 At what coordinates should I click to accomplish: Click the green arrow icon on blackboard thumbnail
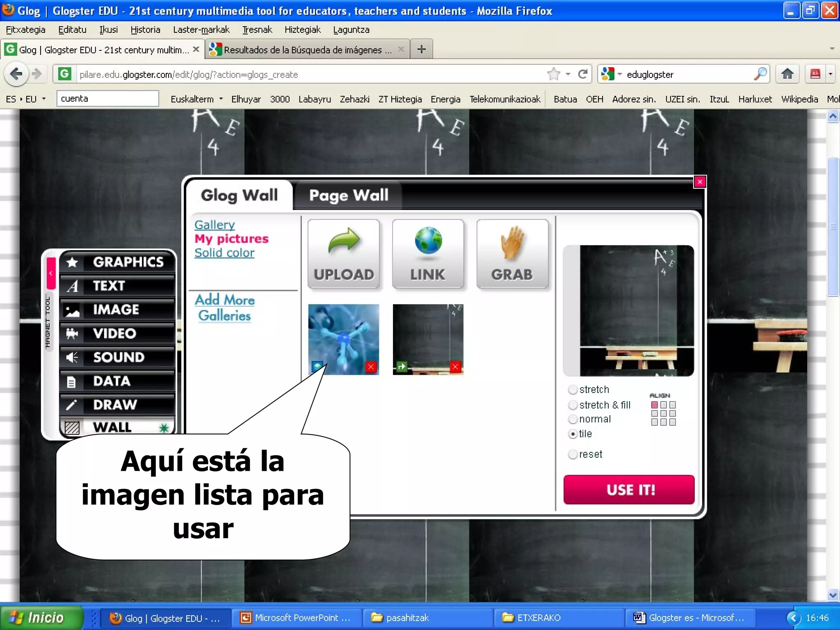click(402, 367)
